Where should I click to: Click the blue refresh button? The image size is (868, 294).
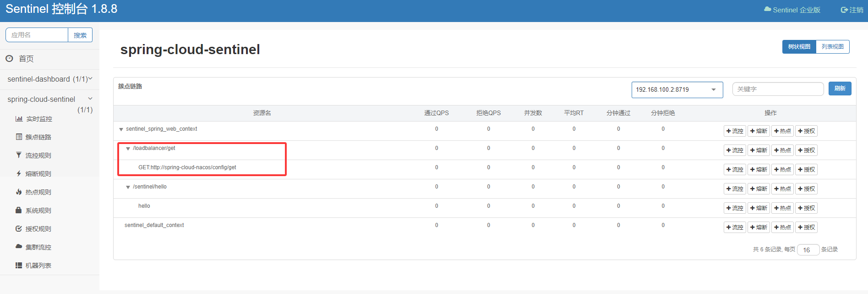tap(840, 89)
